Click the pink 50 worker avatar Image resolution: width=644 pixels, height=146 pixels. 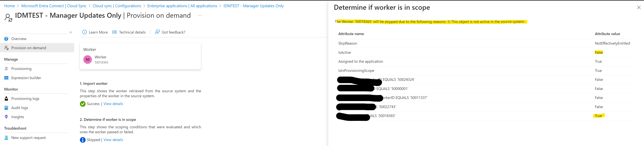88,60
